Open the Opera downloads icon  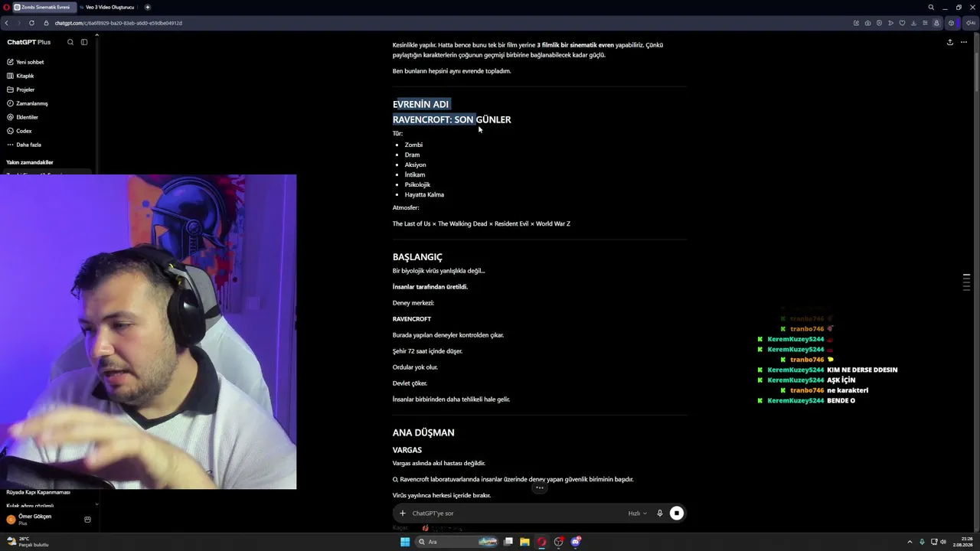click(x=913, y=23)
